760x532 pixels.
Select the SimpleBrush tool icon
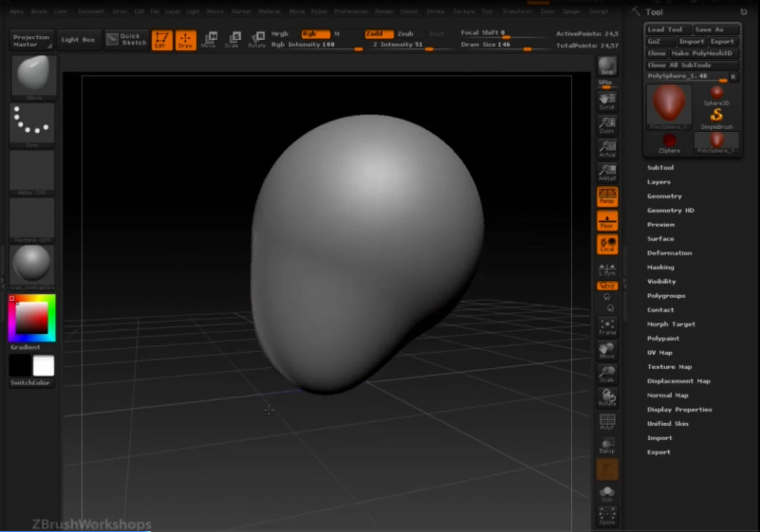point(716,118)
